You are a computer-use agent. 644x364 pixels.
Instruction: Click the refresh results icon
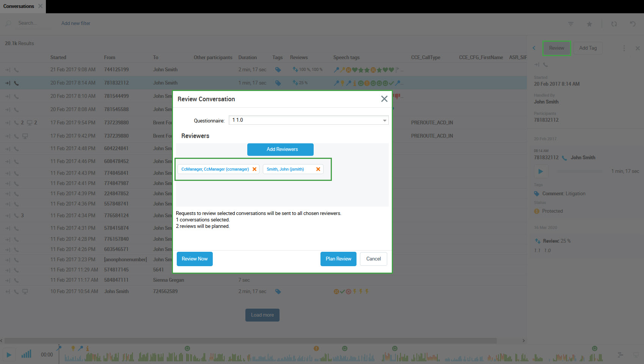click(614, 24)
